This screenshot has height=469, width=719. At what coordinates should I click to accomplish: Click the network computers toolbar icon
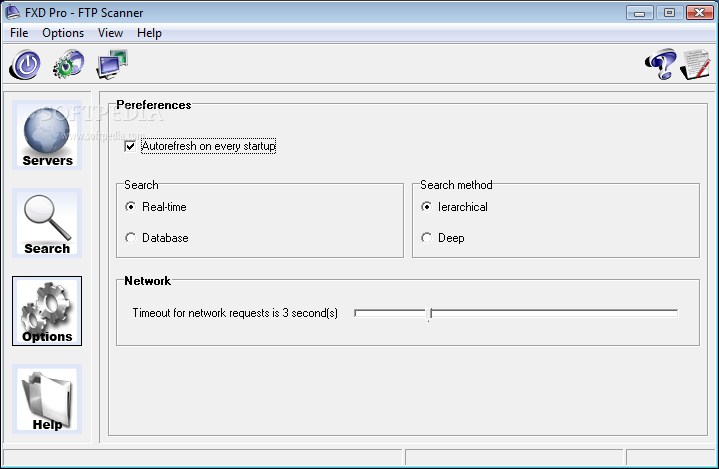pyautogui.click(x=112, y=64)
